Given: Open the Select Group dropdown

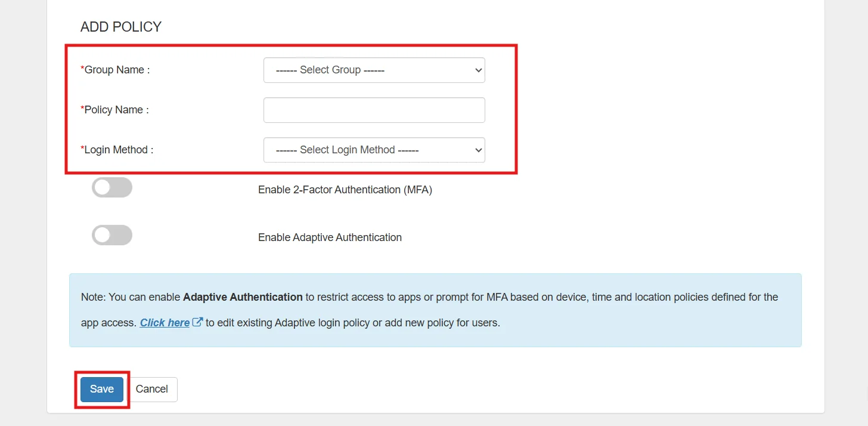Looking at the screenshot, I should 374,70.
